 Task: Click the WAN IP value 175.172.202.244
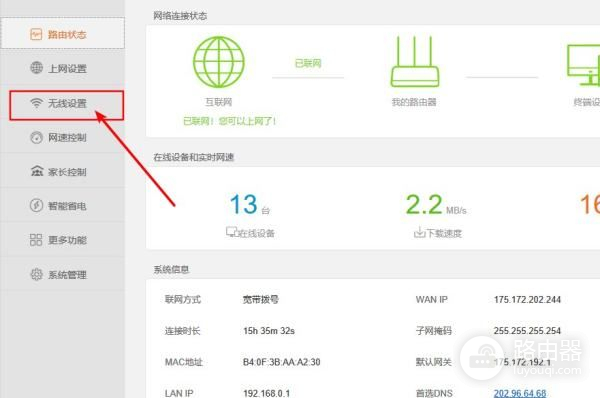coord(527,300)
